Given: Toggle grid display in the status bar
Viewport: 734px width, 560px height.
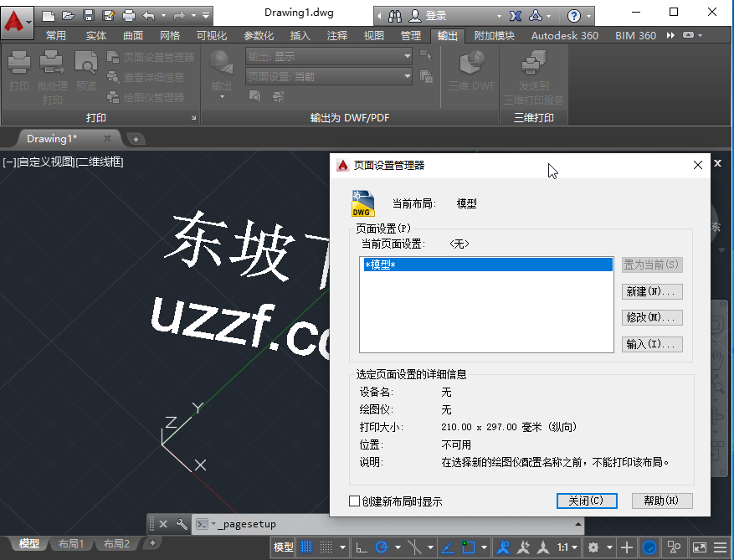Looking at the screenshot, I should tap(306, 547).
